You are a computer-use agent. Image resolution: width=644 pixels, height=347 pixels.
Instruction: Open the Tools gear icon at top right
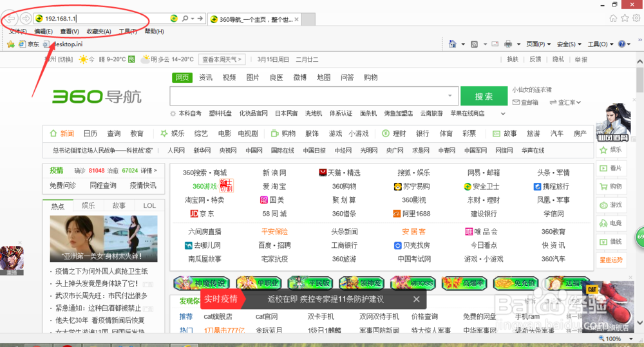636,18
